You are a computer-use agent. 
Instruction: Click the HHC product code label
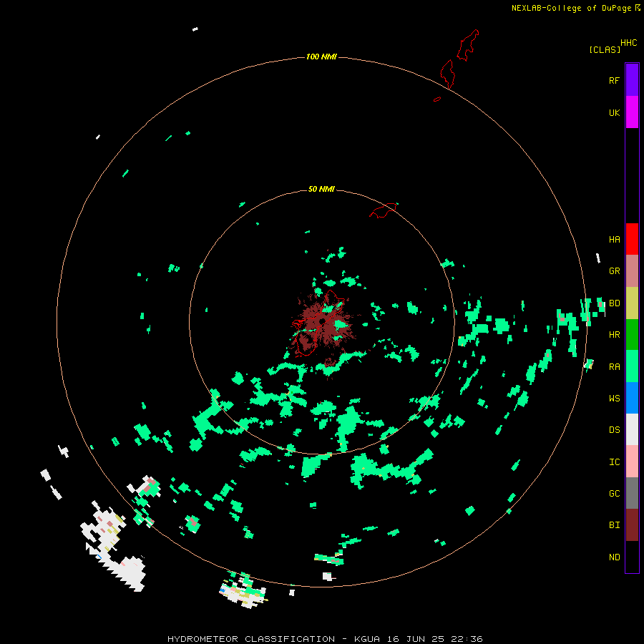pyautogui.click(x=629, y=43)
